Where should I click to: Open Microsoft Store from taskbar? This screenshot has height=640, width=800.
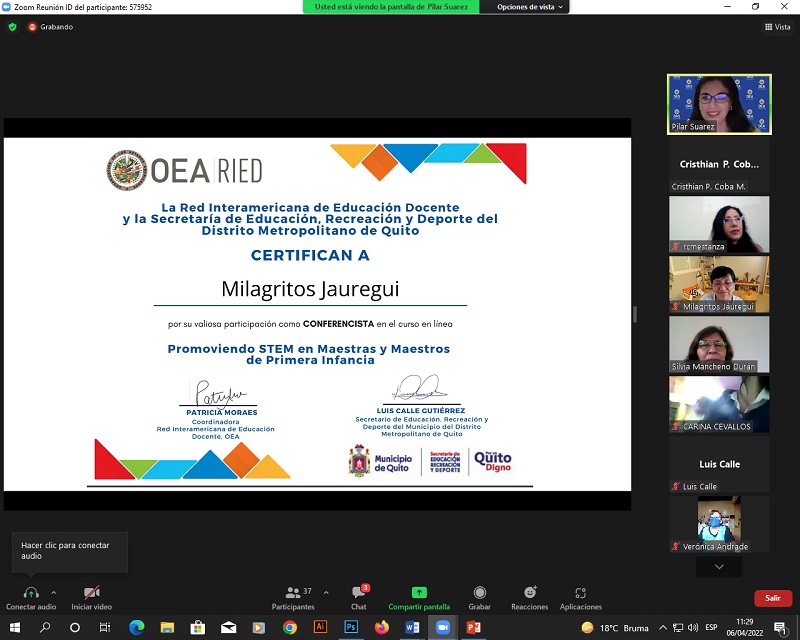197,627
